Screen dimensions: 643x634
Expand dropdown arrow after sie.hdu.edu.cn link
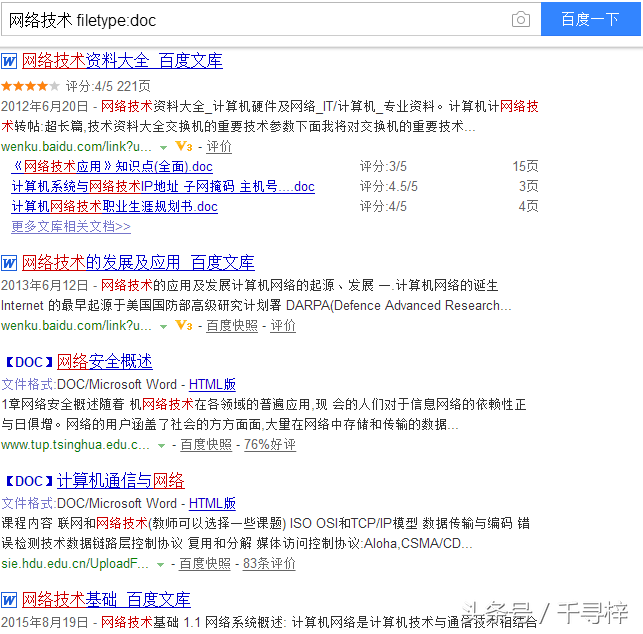click(161, 565)
